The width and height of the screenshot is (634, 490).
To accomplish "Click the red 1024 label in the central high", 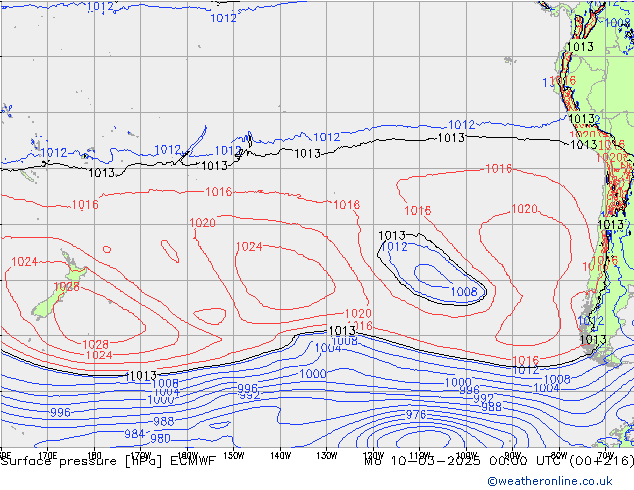I will coord(249,247).
